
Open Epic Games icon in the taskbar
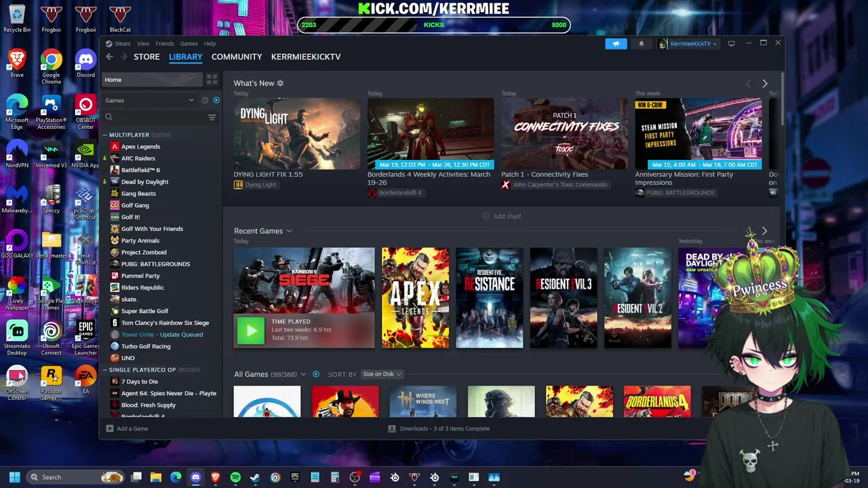(295, 477)
